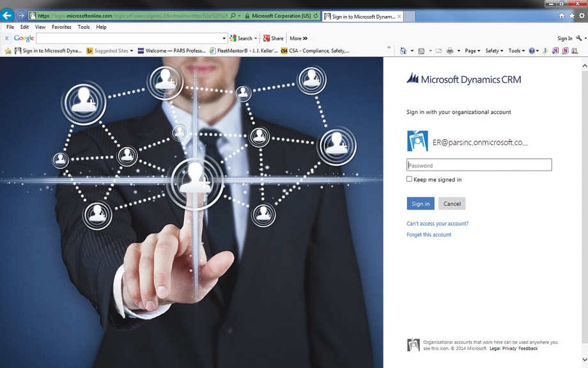Click the last icon after the OneNote icons

(x=575, y=50)
